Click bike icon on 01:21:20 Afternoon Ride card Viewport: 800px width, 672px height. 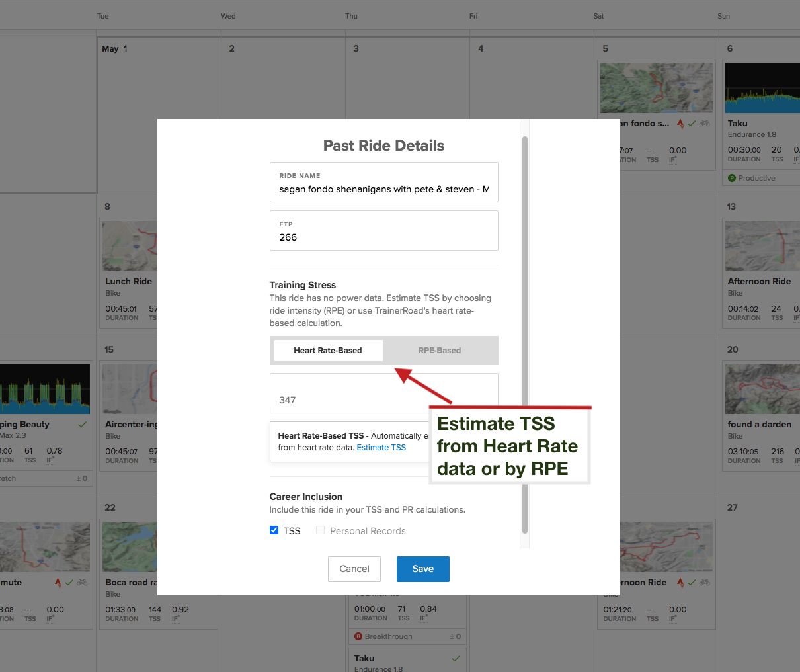coord(705,583)
